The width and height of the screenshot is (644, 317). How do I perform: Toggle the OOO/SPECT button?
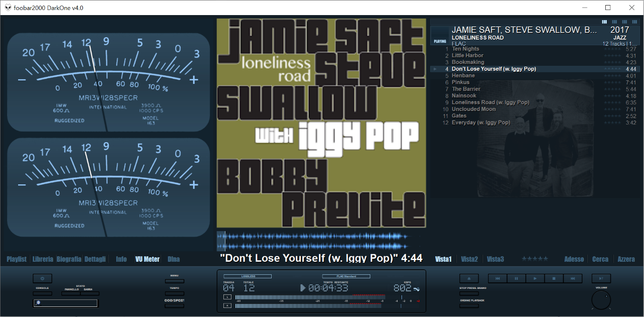pos(175,306)
